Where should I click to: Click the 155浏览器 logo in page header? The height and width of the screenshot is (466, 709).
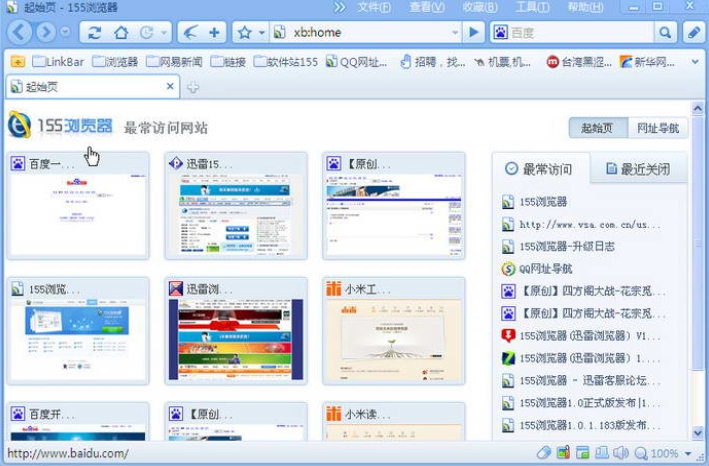[60, 125]
